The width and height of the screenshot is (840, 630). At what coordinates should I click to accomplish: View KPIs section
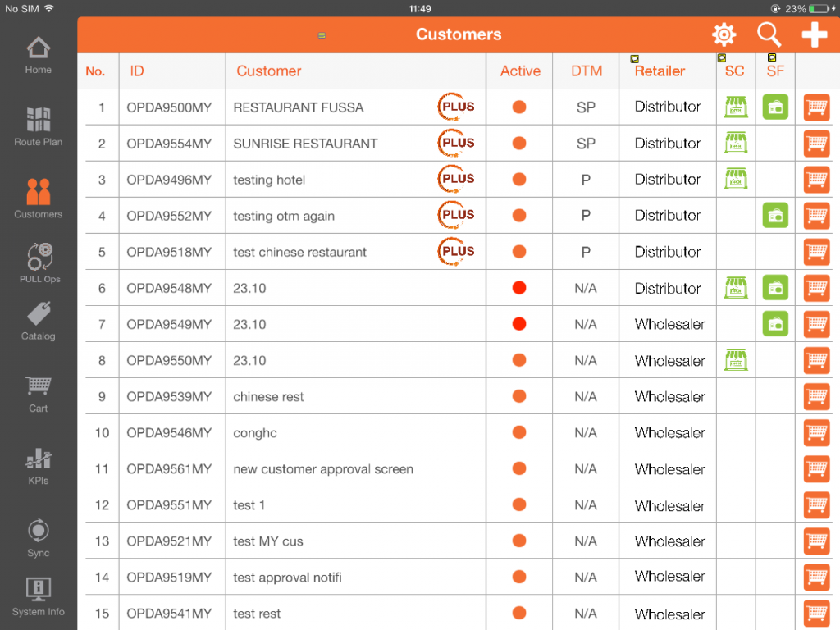38,467
